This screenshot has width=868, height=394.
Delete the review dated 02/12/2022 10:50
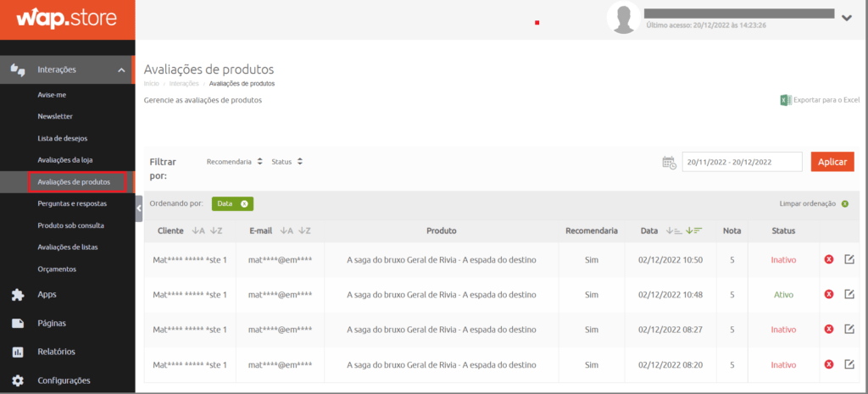[x=829, y=259]
